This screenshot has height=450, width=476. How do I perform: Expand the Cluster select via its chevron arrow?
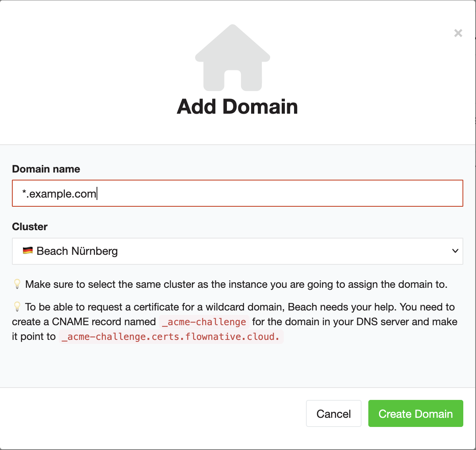point(455,251)
